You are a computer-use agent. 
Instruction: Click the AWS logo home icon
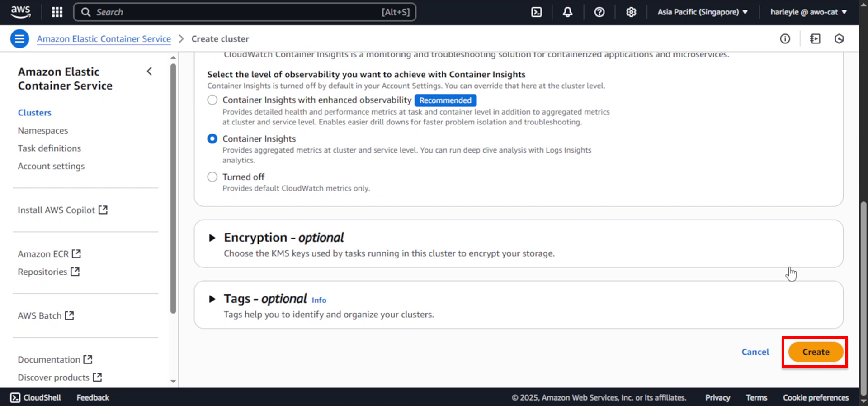(x=21, y=12)
